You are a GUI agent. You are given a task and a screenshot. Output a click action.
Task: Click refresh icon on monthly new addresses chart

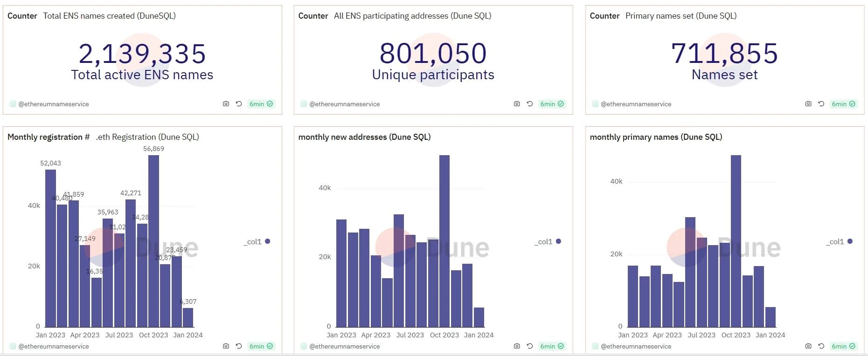pos(530,346)
